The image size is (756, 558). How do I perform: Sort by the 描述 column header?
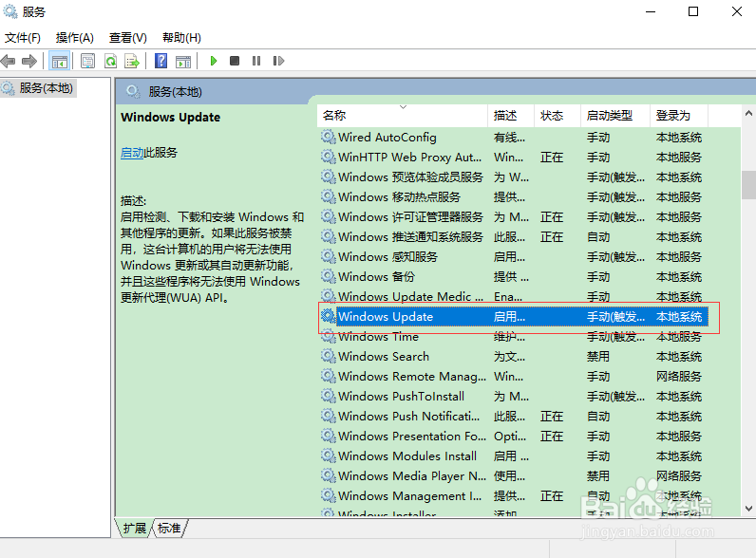pyautogui.click(x=511, y=116)
